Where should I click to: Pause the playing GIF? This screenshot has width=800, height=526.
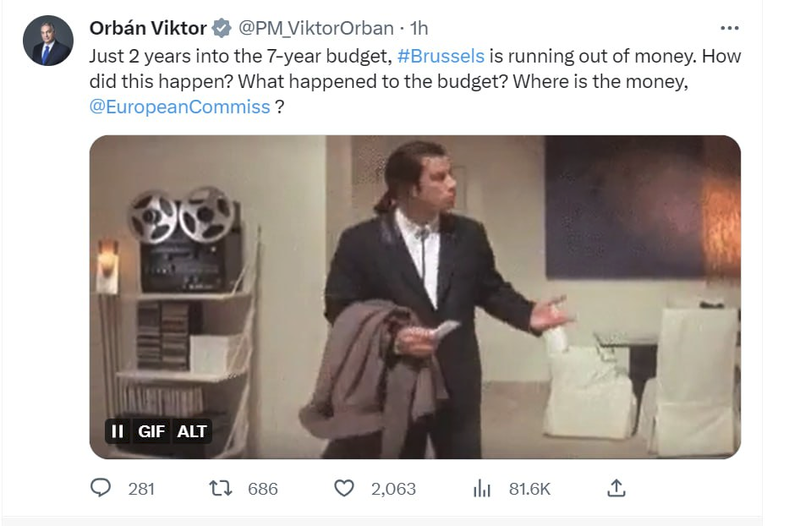pos(117,432)
